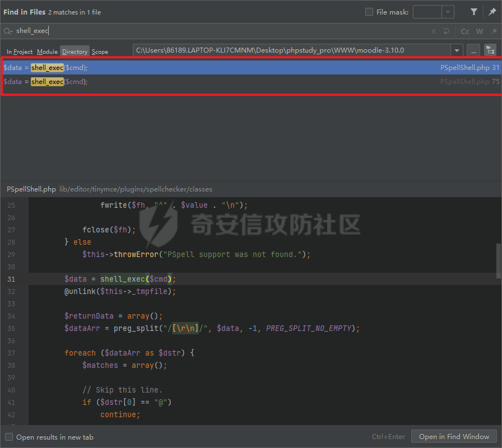The image size is (502, 448).
Task: Enable Regex (.*) search option
Action: pyautogui.click(x=493, y=31)
